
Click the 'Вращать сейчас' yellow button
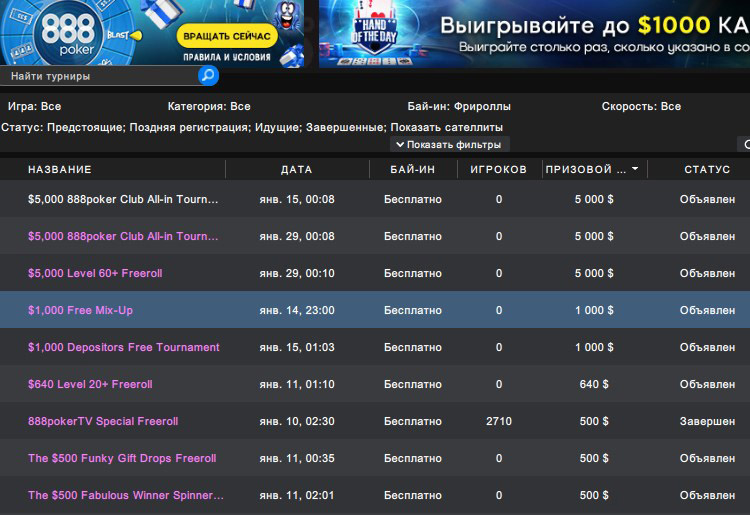[227, 36]
